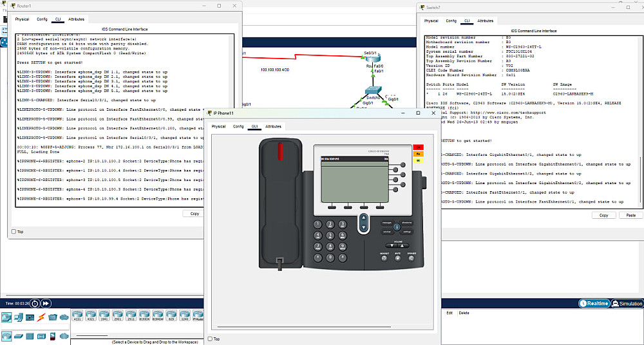This screenshot has width=644, height=345.
Task: Choose the Security firewall subcategory icon
Action: click(53, 337)
